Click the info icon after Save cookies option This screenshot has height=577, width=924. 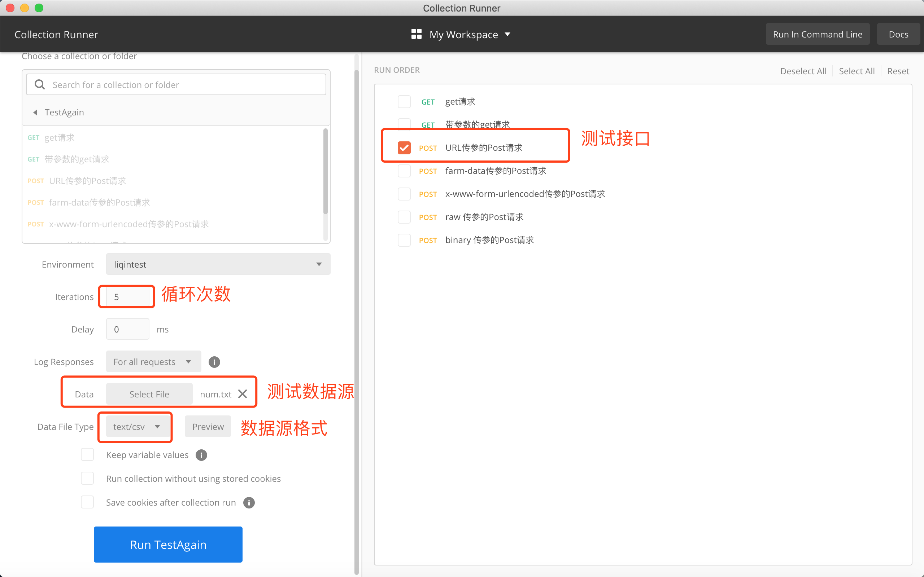[249, 503]
